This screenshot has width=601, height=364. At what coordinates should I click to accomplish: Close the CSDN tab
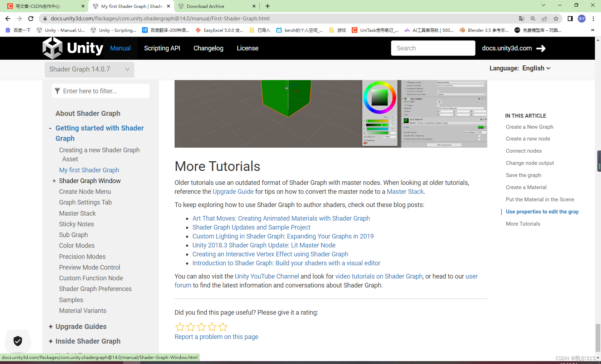[x=83, y=6]
